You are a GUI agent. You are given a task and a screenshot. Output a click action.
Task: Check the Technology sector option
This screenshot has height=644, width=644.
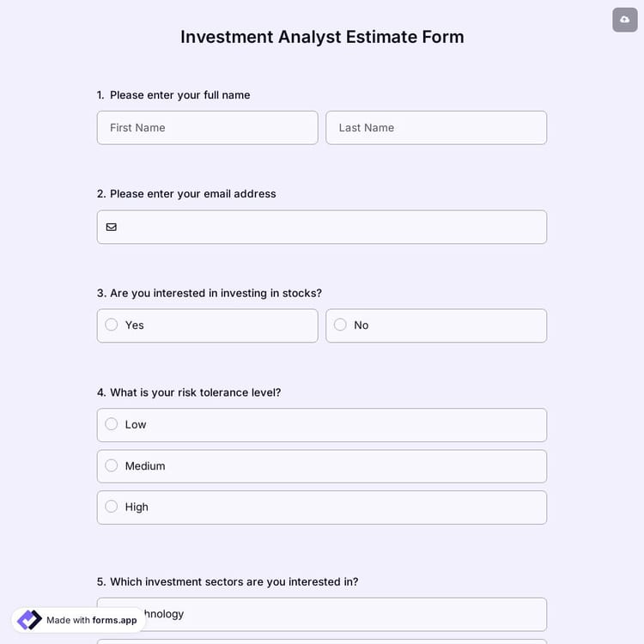coord(343,614)
